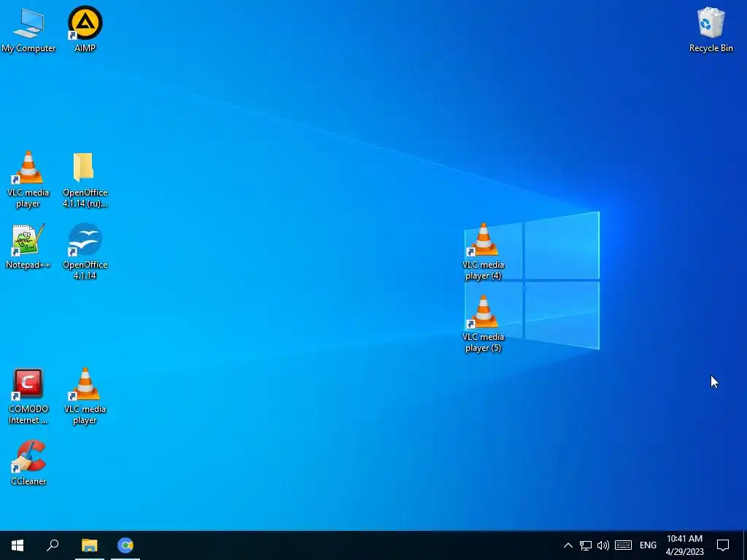This screenshot has width=747, height=560.
Task: Open the volume speaker tray icon
Action: coord(603,545)
